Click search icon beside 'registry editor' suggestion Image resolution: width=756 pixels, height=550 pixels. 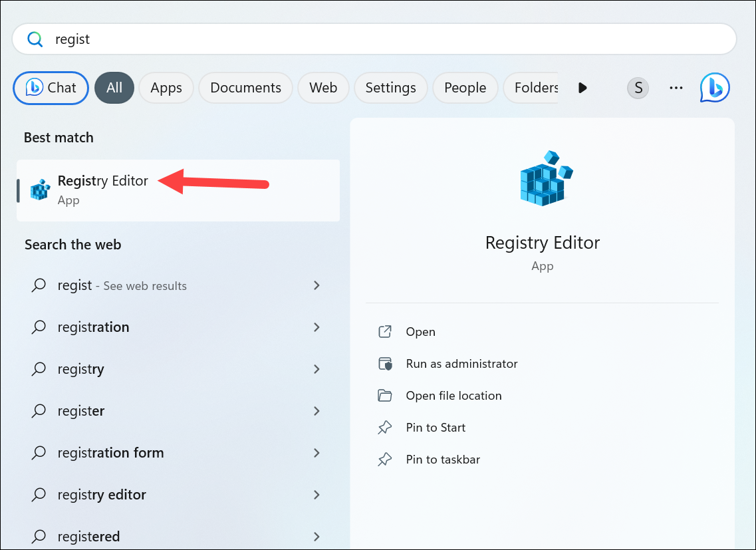[39, 495]
